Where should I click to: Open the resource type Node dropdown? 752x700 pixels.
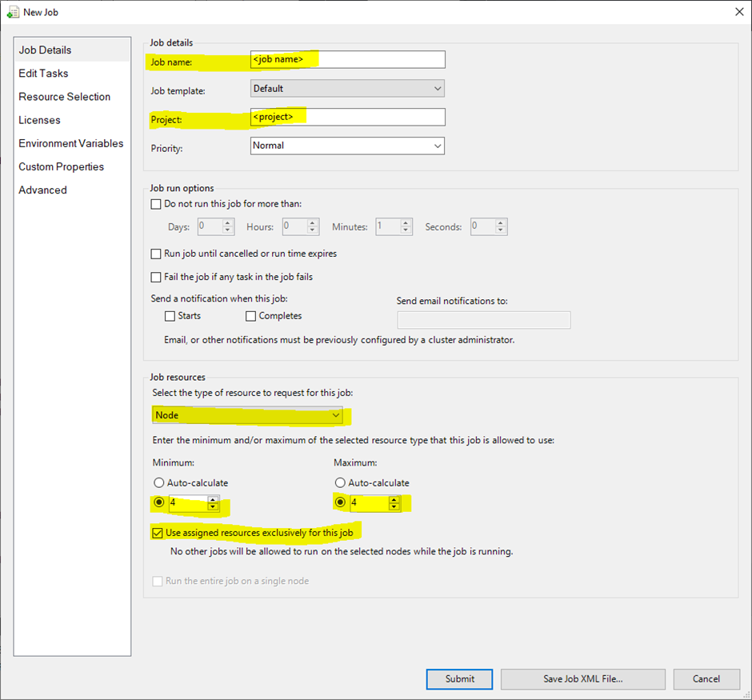pos(247,415)
